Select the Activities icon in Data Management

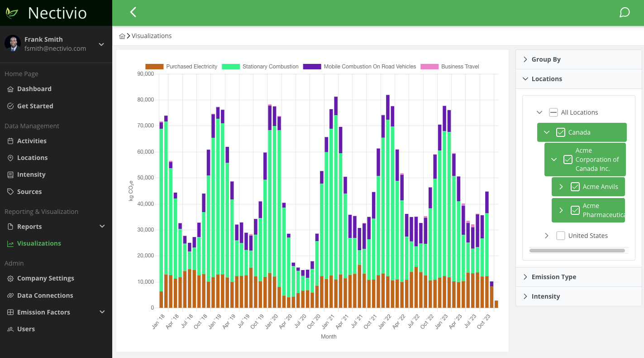coord(10,140)
